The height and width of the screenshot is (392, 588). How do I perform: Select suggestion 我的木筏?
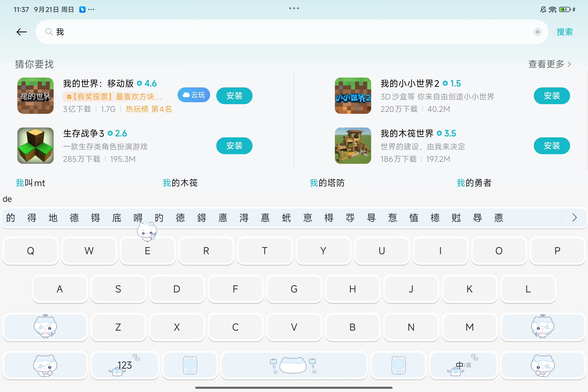180,183
